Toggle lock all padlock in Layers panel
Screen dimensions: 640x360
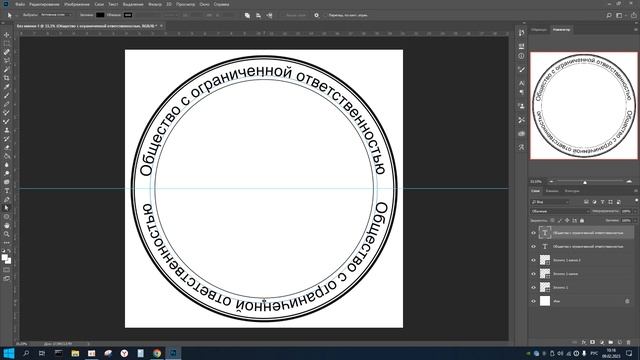pos(582,220)
